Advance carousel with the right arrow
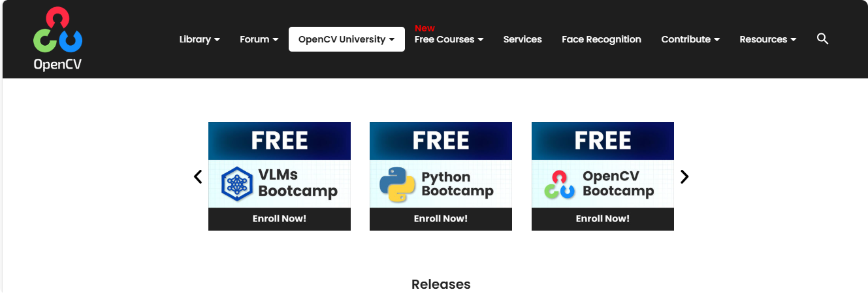The image size is (868, 294). click(684, 176)
